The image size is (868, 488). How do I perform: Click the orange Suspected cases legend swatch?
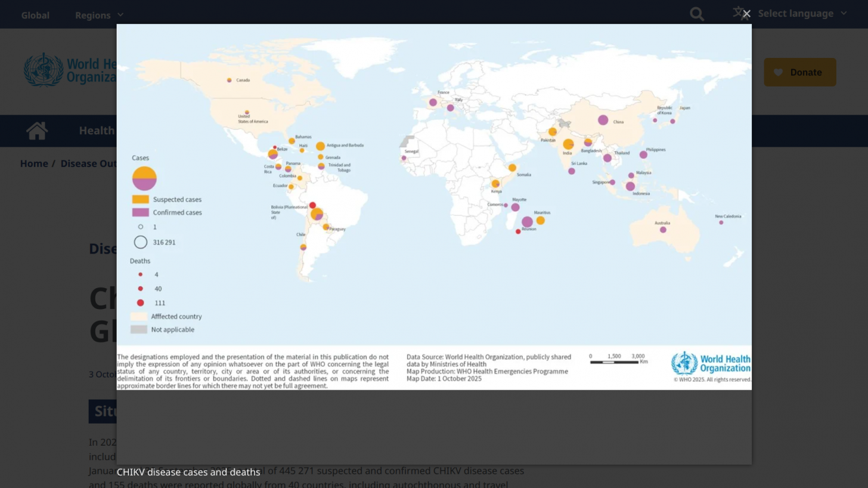pos(140,199)
